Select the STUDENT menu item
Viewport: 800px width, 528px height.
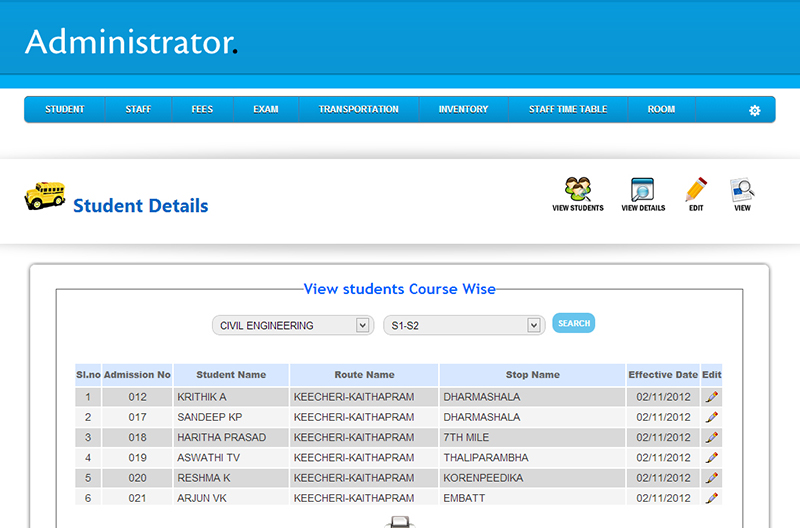(65, 109)
